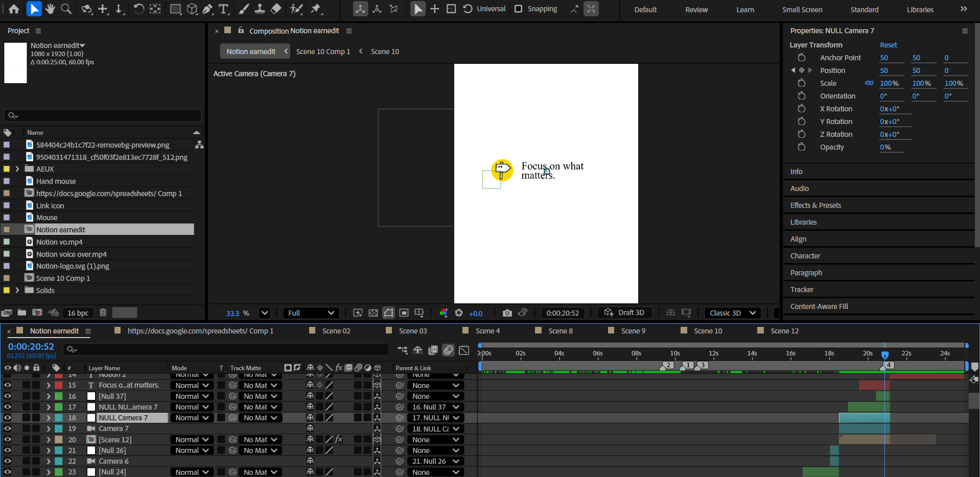
Task: Enable the Snapping checkbox
Action: pyautogui.click(x=518, y=9)
